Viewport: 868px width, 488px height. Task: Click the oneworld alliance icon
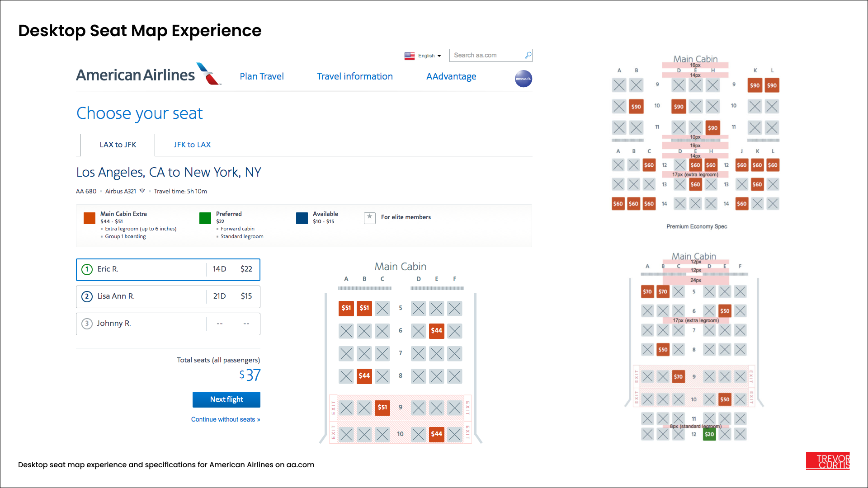523,79
